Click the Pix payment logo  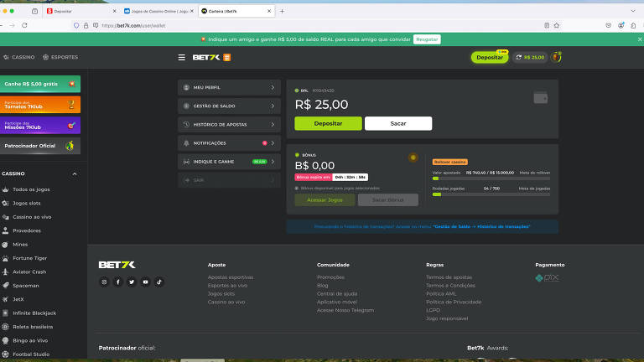point(547,278)
